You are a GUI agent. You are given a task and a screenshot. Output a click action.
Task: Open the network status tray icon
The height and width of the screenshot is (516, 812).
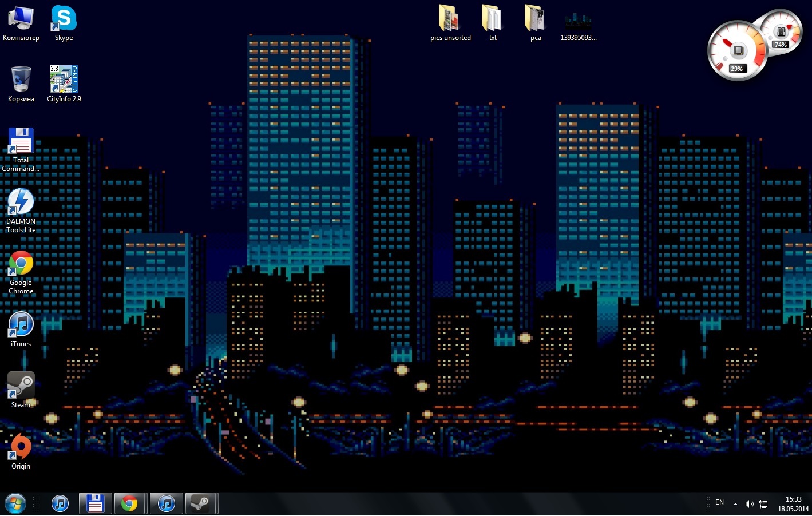click(763, 504)
